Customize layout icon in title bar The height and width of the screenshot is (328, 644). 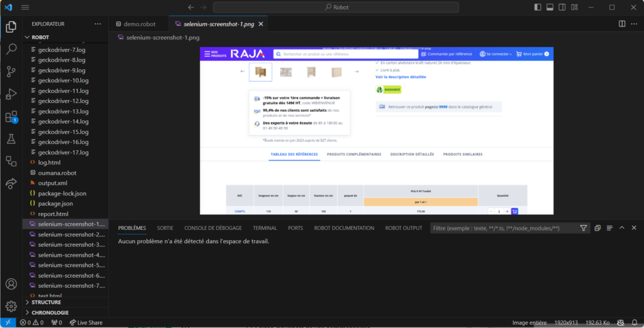tap(575, 8)
